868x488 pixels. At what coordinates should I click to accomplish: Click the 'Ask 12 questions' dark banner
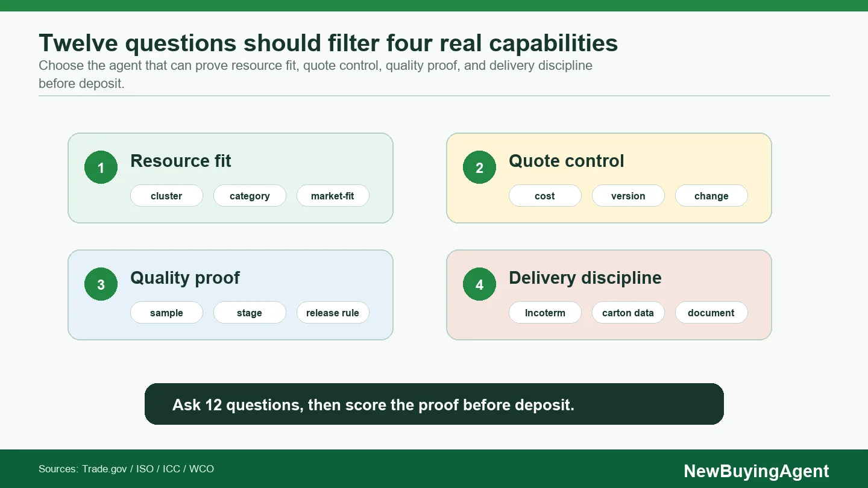pos(434,404)
